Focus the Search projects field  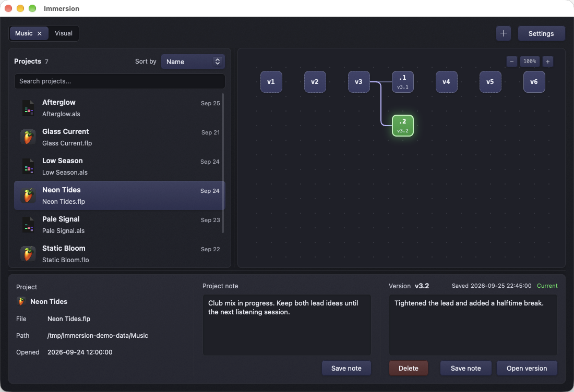[x=119, y=81]
